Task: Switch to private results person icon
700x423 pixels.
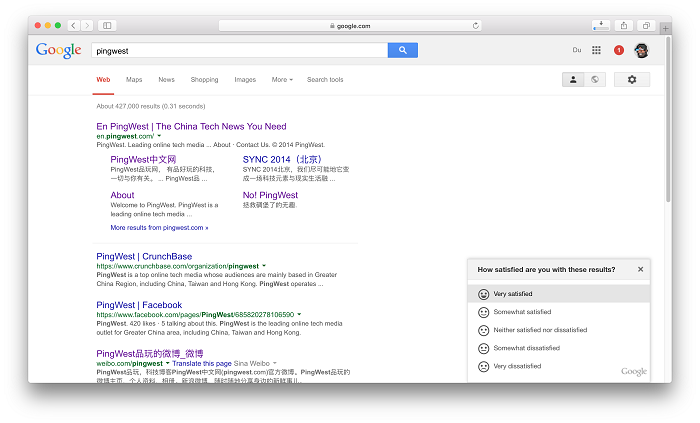Action: click(573, 79)
